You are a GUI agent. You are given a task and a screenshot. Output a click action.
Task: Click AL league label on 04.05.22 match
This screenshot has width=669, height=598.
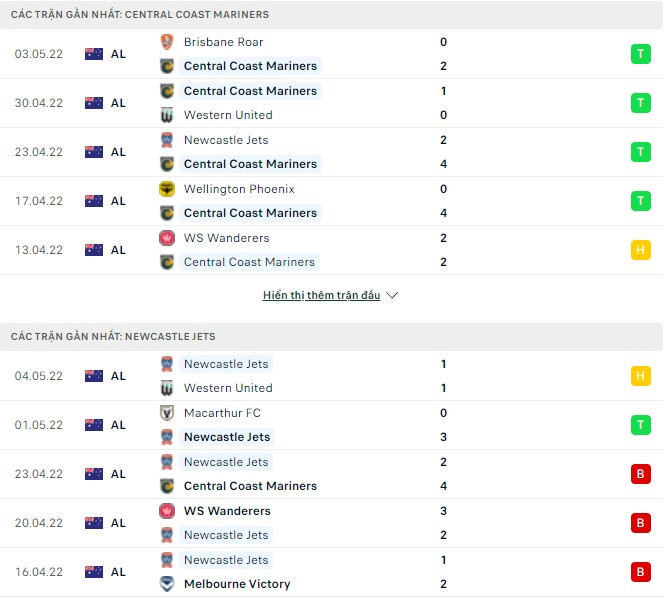[x=118, y=376]
